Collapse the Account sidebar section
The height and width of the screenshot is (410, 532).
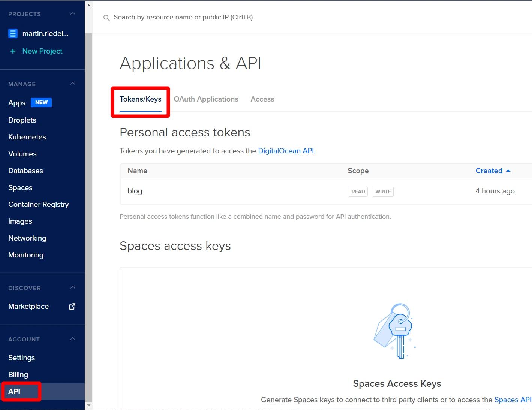tap(73, 339)
